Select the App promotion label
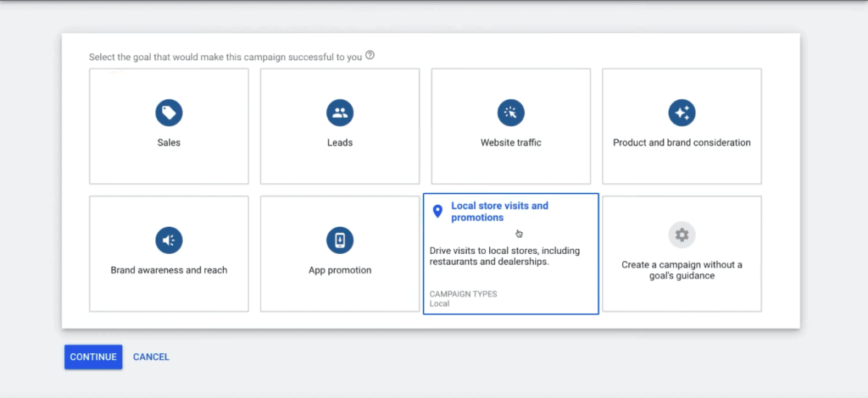The image size is (868, 398). (340, 270)
